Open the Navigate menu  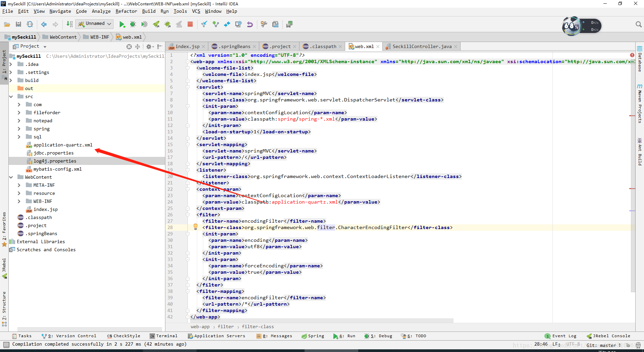(x=60, y=11)
